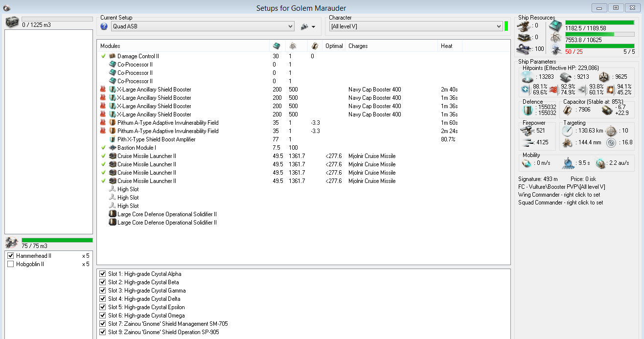Click the help question mark icon beside Current Setup

click(104, 26)
